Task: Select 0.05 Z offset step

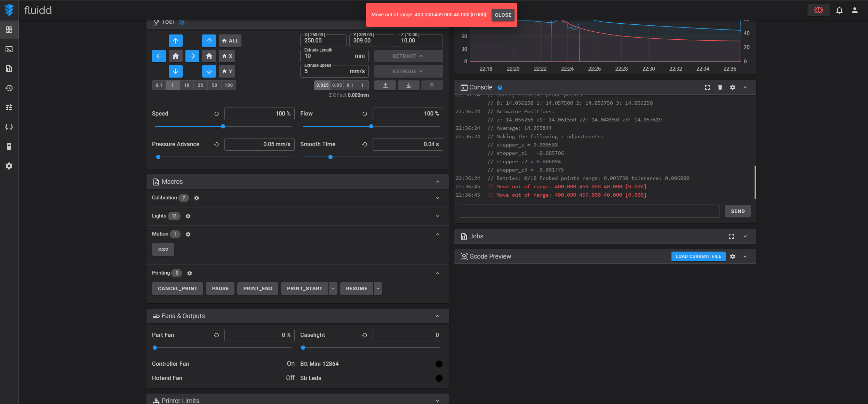Action: tap(337, 85)
